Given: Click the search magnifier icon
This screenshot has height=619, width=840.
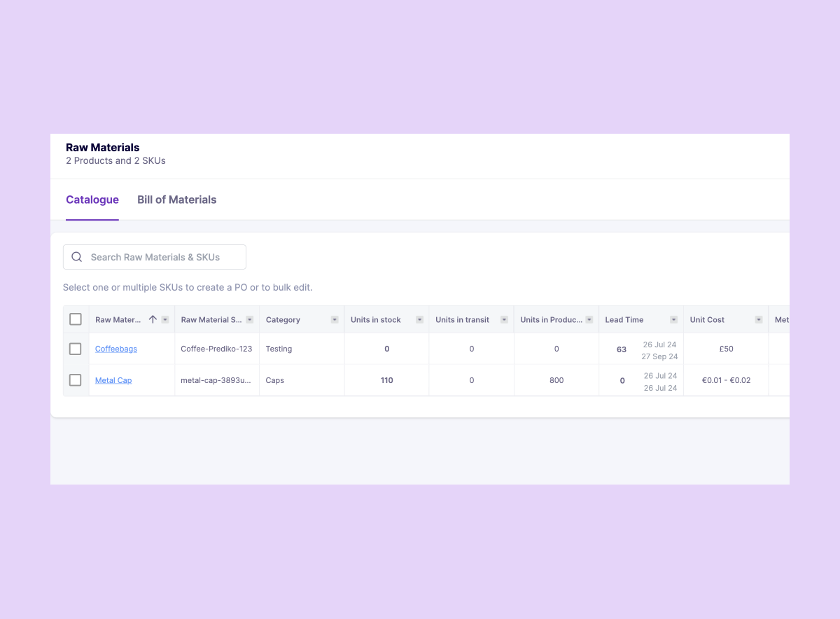Looking at the screenshot, I should [77, 257].
